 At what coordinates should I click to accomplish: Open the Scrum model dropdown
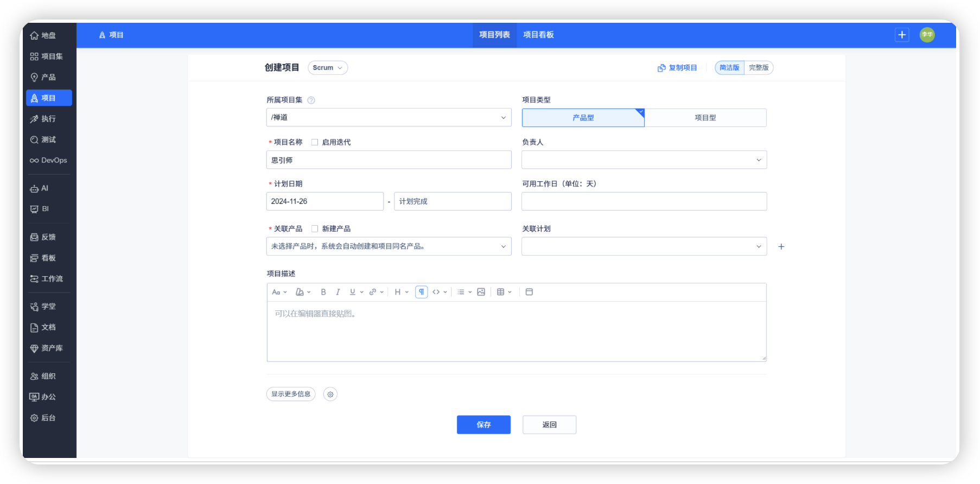click(328, 68)
